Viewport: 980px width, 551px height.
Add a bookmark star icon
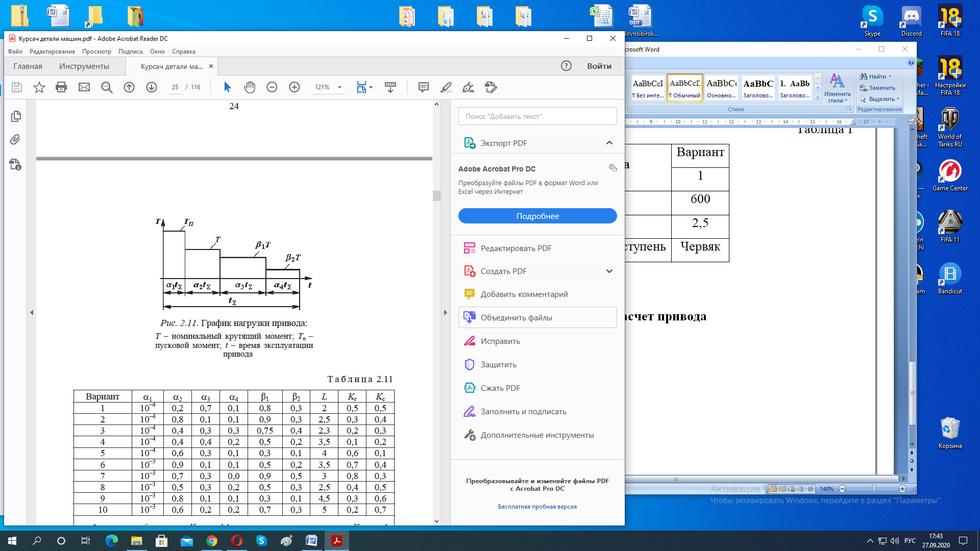(x=39, y=87)
